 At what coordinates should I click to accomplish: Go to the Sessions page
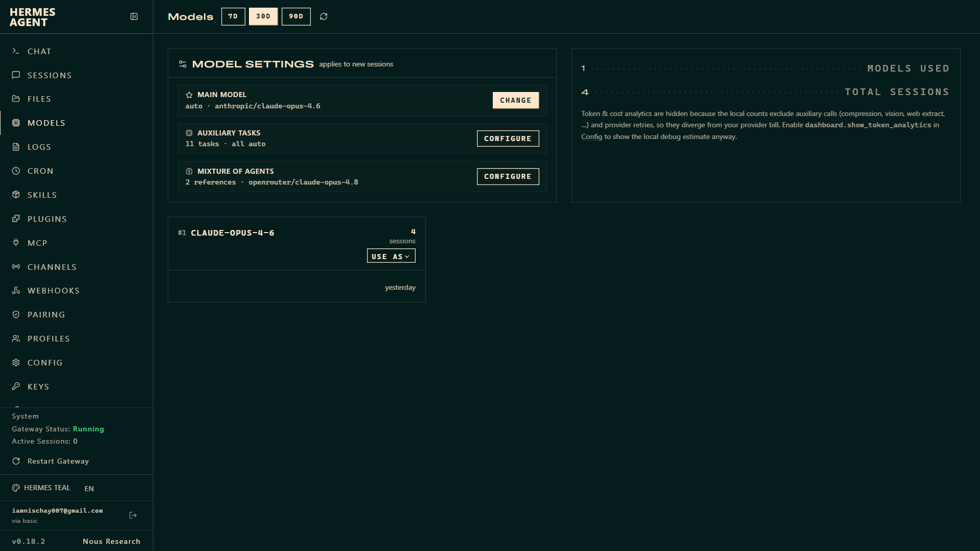pyautogui.click(x=77, y=75)
